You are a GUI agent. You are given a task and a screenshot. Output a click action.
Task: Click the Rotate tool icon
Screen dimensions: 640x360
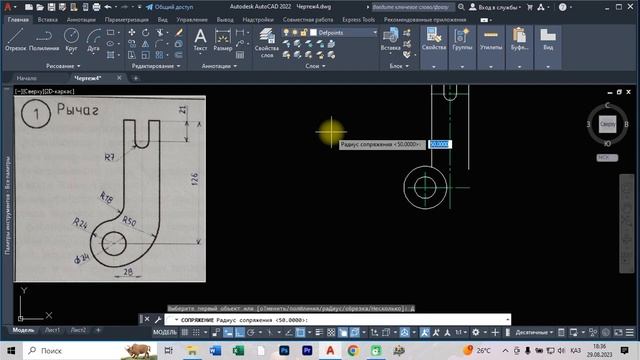146,33
